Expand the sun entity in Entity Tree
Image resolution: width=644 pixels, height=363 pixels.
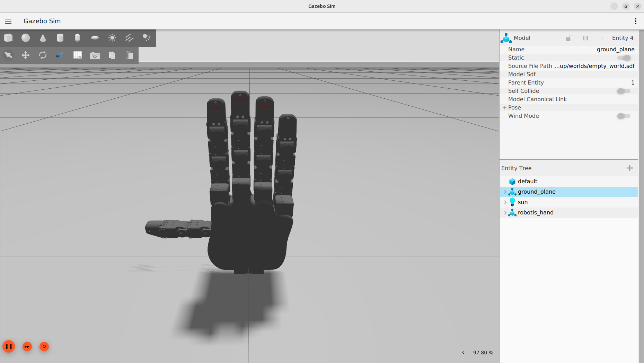click(505, 202)
